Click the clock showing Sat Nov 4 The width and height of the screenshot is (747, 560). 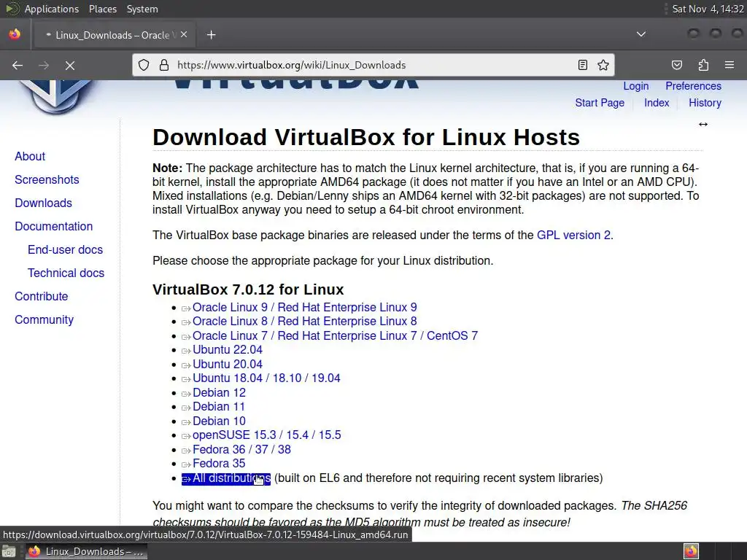click(708, 9)
